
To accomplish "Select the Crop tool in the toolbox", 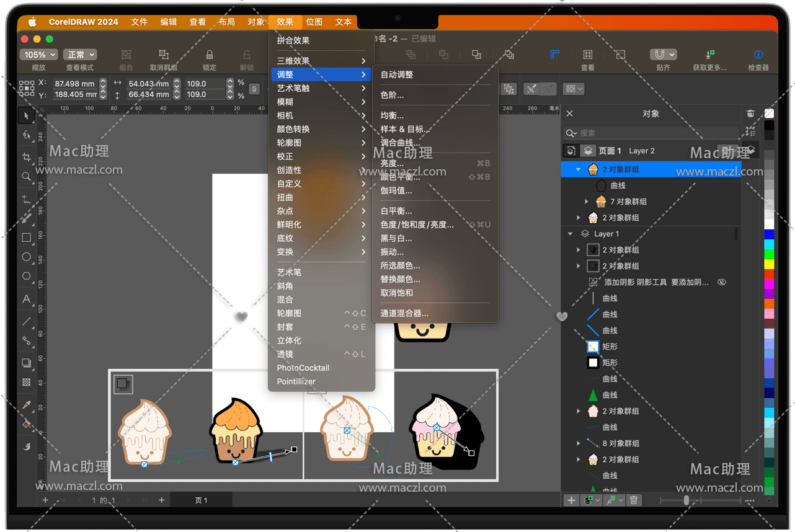I will point(26,156).
